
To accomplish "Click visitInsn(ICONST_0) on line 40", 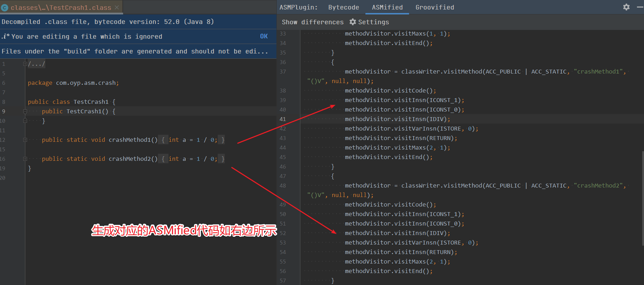I will pos(404,109).
